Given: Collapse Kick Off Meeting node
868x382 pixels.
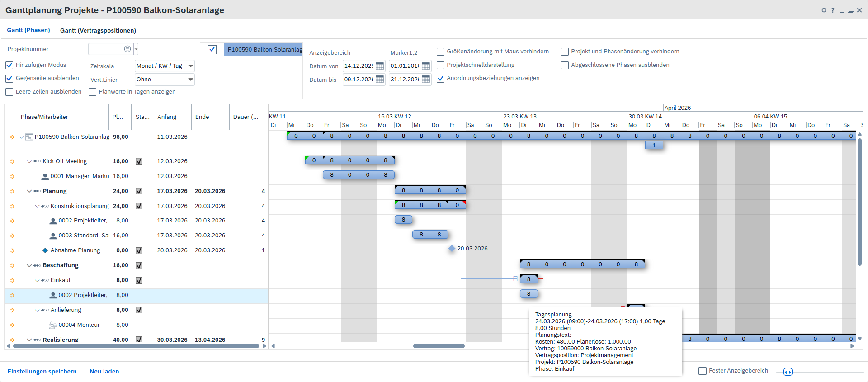Looking at the screenshot, I should [x=29, y=161].
